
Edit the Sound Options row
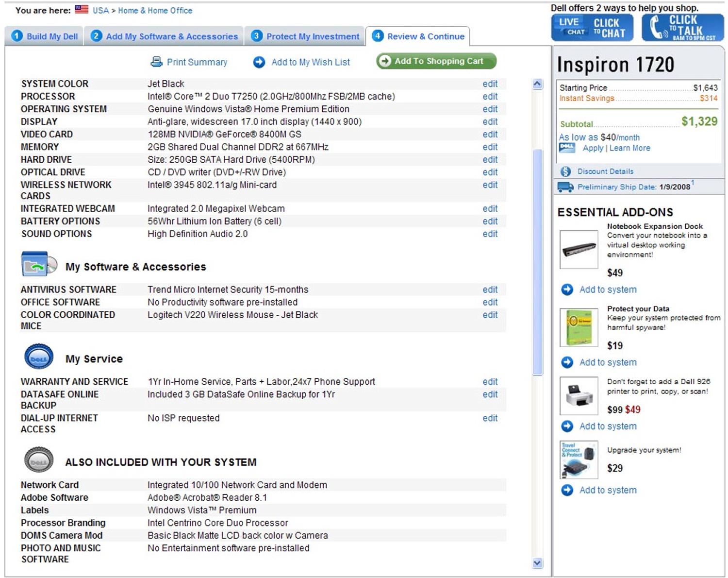pyautogui.click(x=490, y=234)
